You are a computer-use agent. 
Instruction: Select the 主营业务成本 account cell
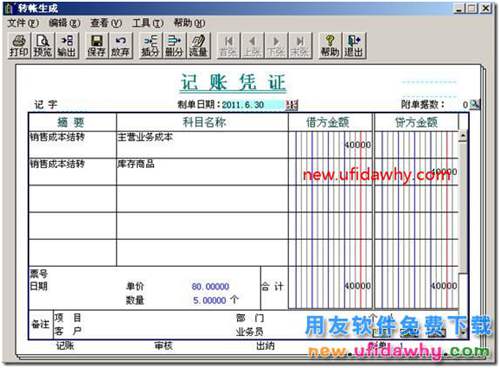click(x=202, y=145)
